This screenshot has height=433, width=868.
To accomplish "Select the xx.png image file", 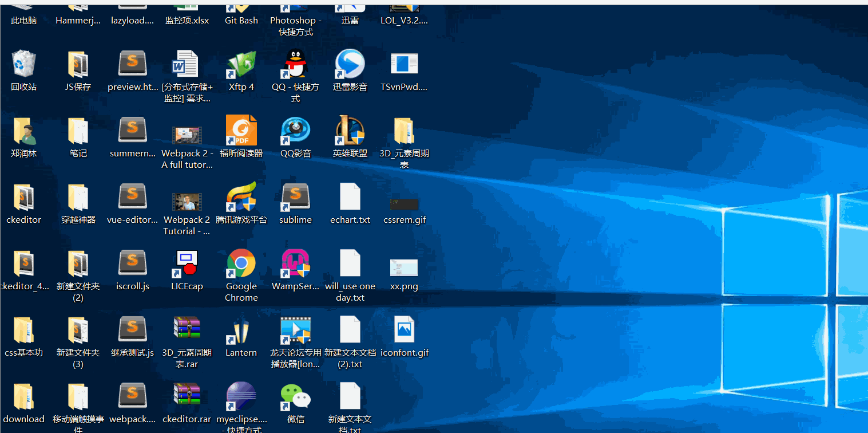I will click(404, 267).
